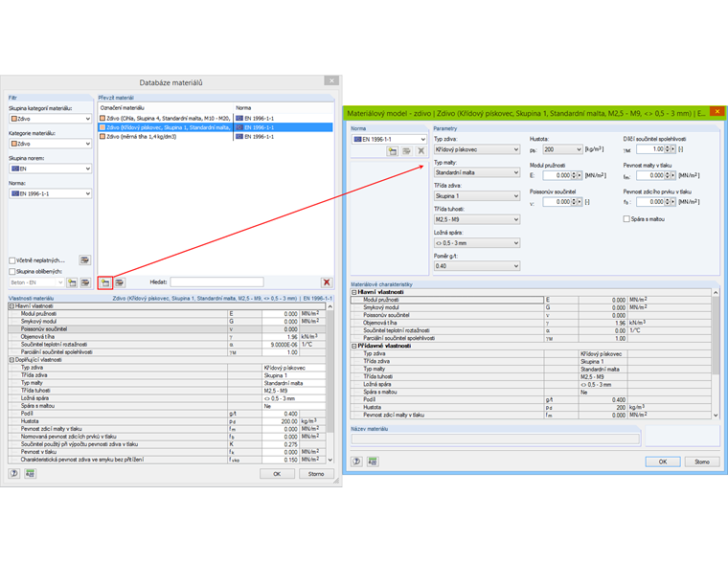Open the Kategorie materiálu dropdown
728x563 pixels.
(x=50, y=144)
